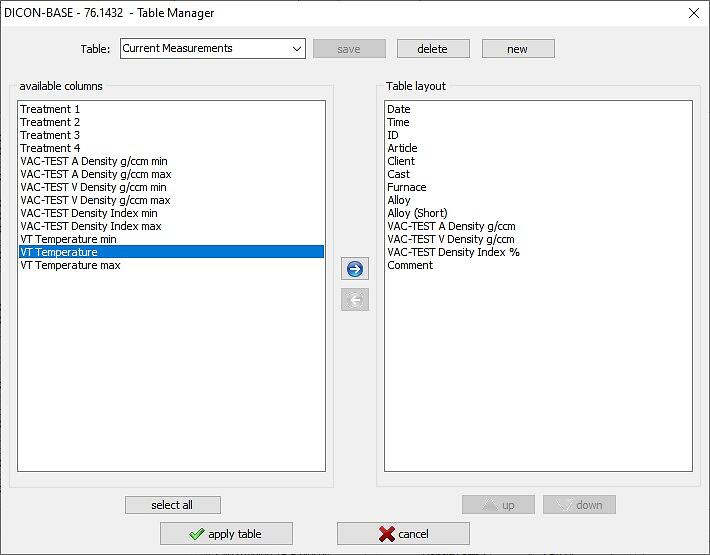Screen dimensions: 710x555
Task: Click the select all button
Action: coord(172,505)
